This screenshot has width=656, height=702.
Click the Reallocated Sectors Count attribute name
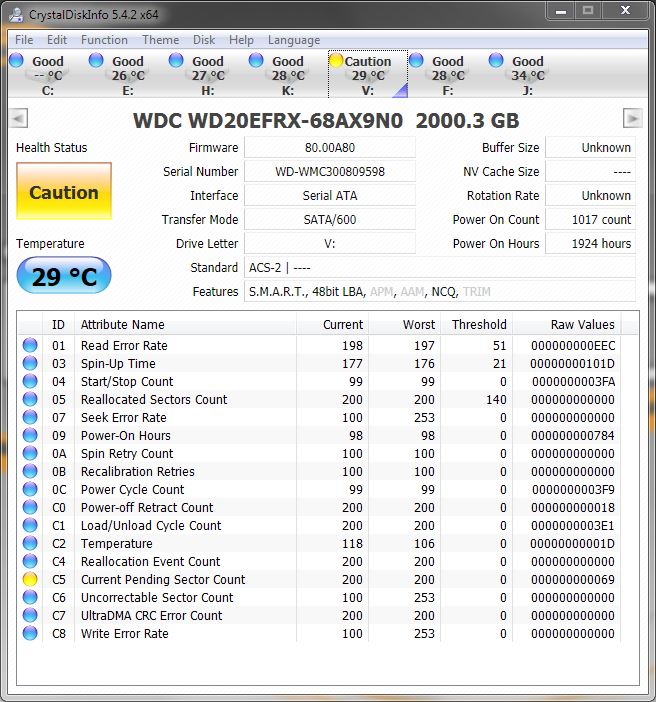click(154, 399)
